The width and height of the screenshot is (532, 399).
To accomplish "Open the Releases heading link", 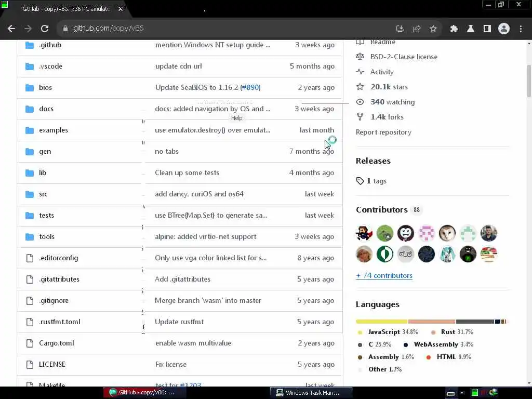I will [373, 161].
